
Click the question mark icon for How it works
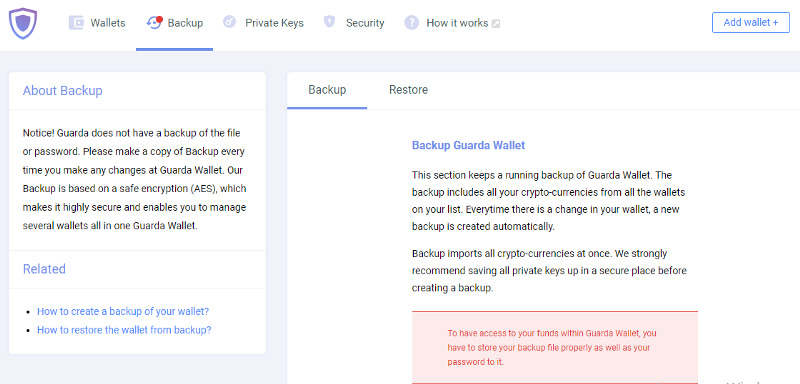tap(411, 23)
